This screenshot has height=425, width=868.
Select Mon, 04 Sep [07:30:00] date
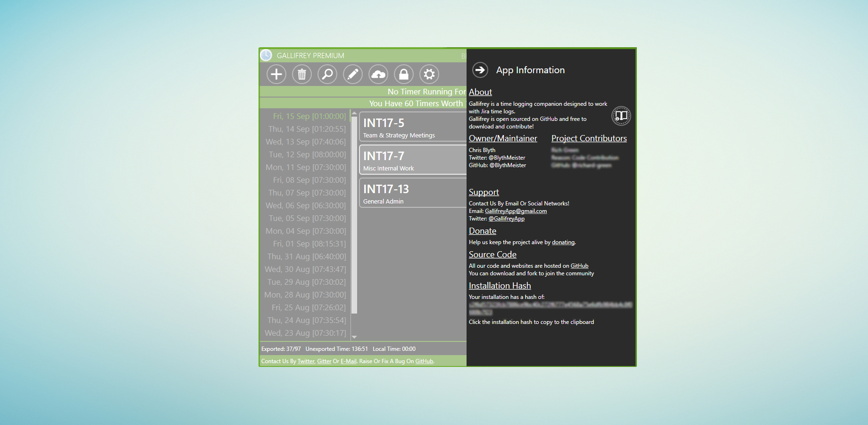(x=306, y=231)
